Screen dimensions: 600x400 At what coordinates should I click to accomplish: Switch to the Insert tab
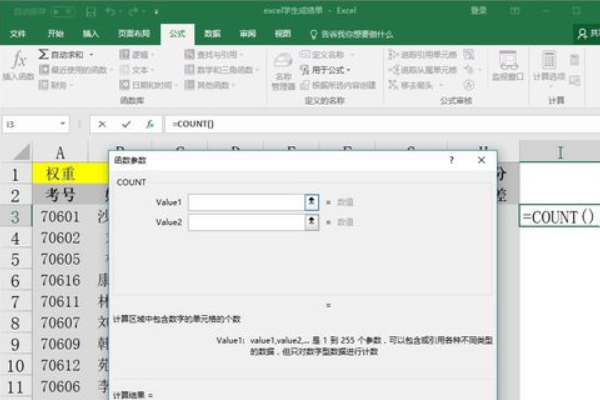(x=91, y=34)
